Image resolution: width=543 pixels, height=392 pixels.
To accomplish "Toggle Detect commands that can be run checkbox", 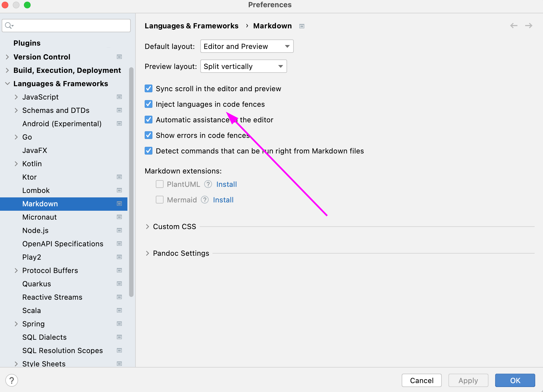I will click(149, 151).
